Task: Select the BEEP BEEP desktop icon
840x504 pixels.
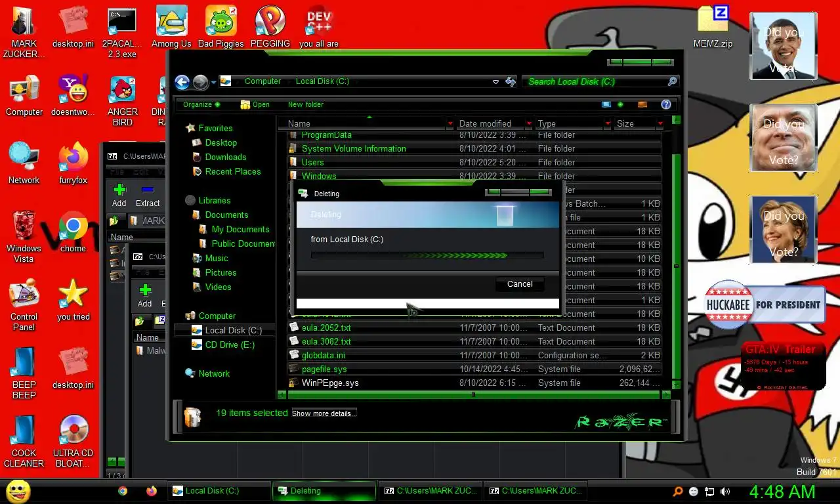Action: (x=24, y=373)
